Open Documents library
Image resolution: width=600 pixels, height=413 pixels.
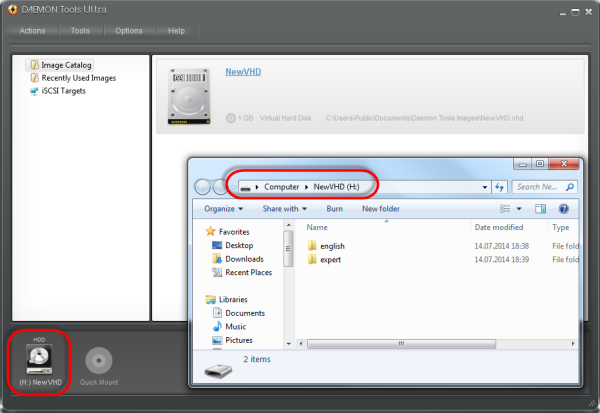coord(245,313)
